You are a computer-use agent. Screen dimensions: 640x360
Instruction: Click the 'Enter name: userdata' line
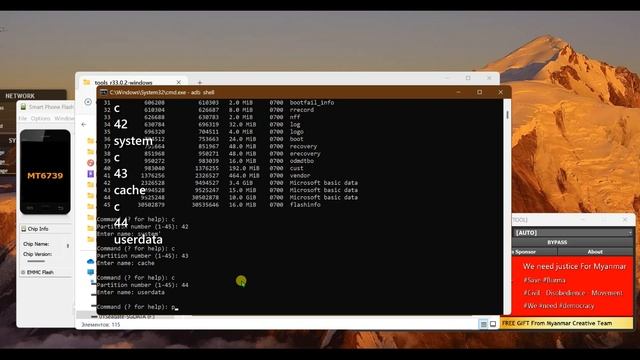(x=131, y=293)
